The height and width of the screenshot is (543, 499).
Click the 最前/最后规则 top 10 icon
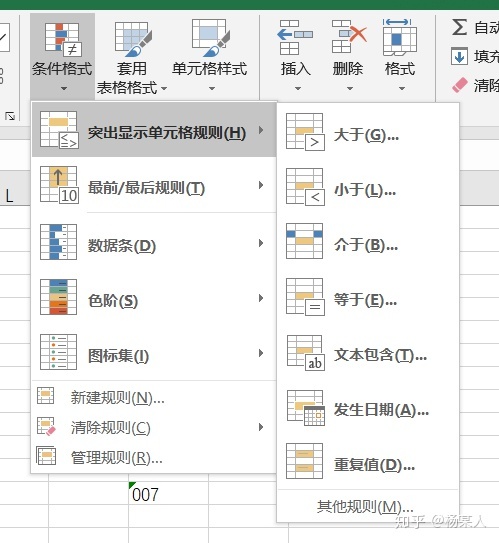coord(59,185)
